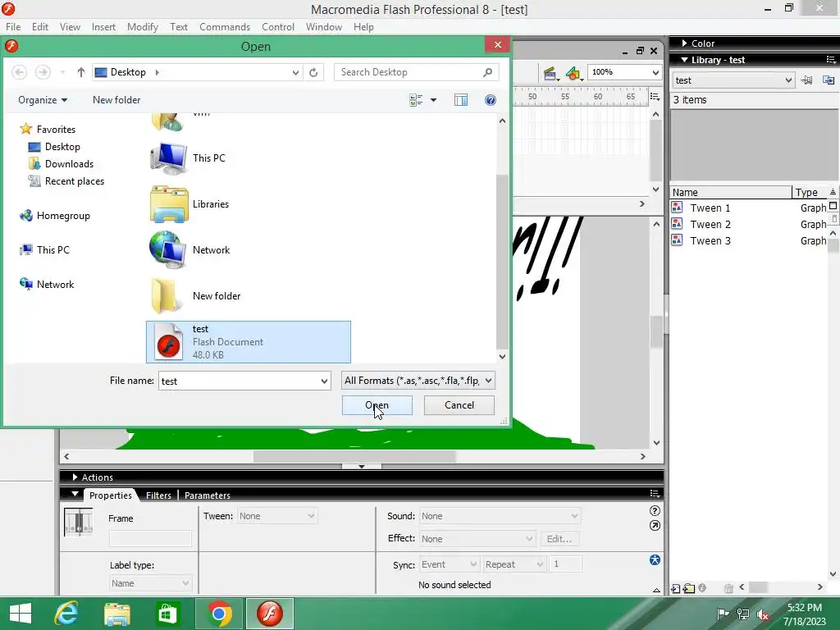The height and width of the screenshot is (630, 840).
Task: Open the Modify menu
Action: coord(143,27)
